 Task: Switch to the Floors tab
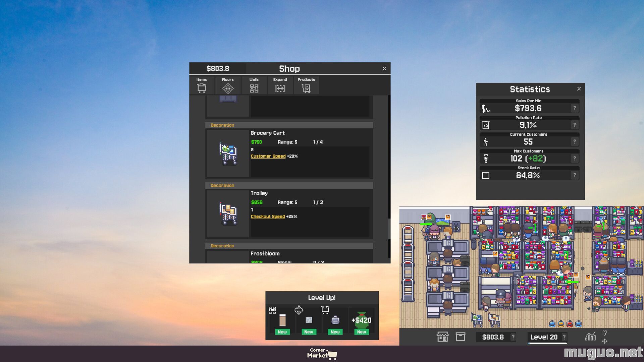coord(228,85)
